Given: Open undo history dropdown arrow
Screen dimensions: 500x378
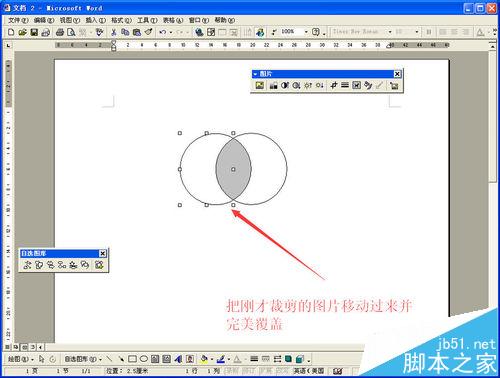Looking at the screenshot, I should (x=171, y=32).
